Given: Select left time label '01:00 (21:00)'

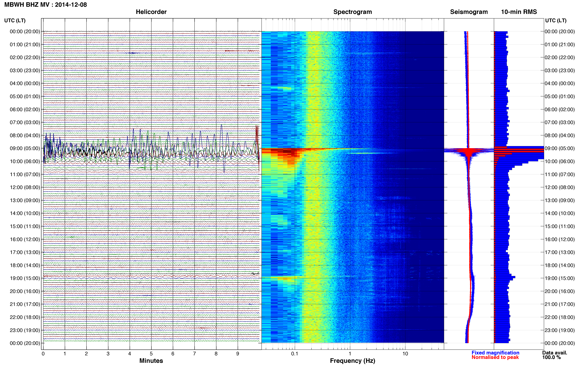Looking at the screenshot, I should pyautogui.click(x=25, y=45).
